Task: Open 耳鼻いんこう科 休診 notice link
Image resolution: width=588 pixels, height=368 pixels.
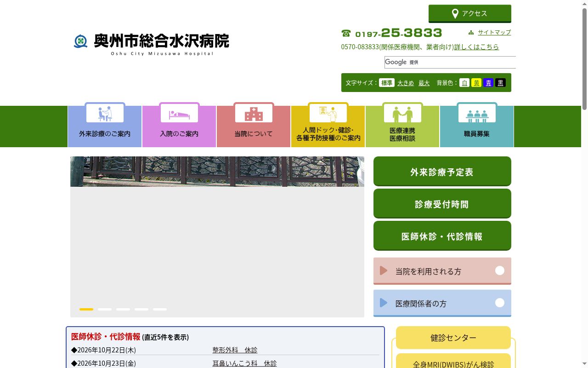Action: tap(244, 363)
